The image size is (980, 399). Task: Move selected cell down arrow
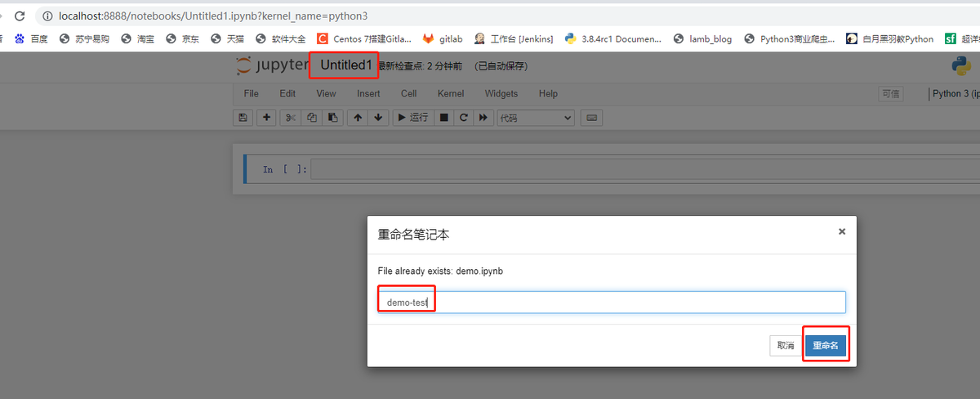pyautogui.click(x=377, y=118)
